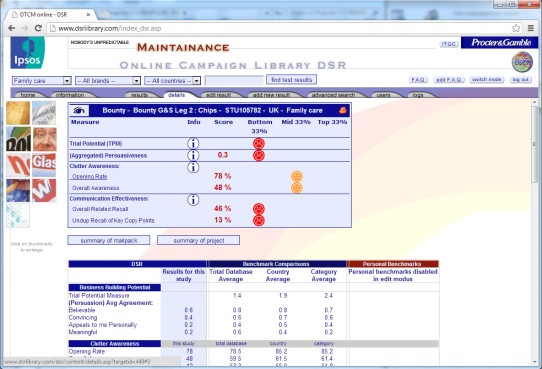Click the 0.3 Persuasiveness score
This screenshot has height=369, width=542.
coord(223,155)
